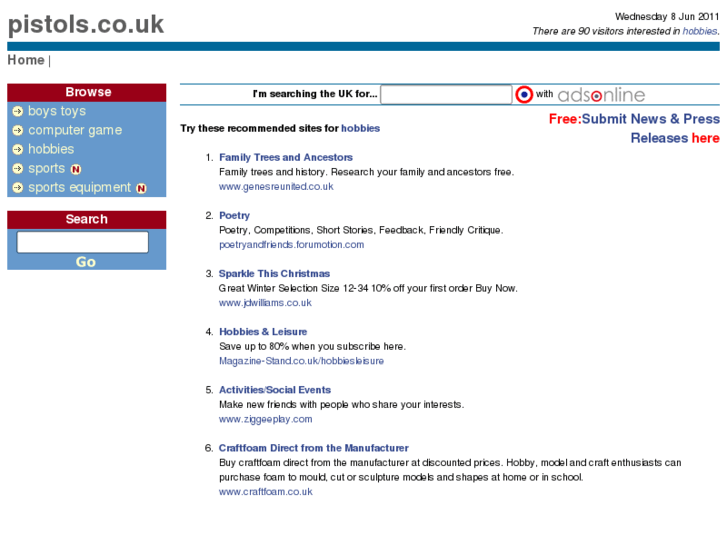Viewport: 727px width, 545px height.
Task: Visit www.jdwilliams.co.uk link
Action: pos(265,303)
